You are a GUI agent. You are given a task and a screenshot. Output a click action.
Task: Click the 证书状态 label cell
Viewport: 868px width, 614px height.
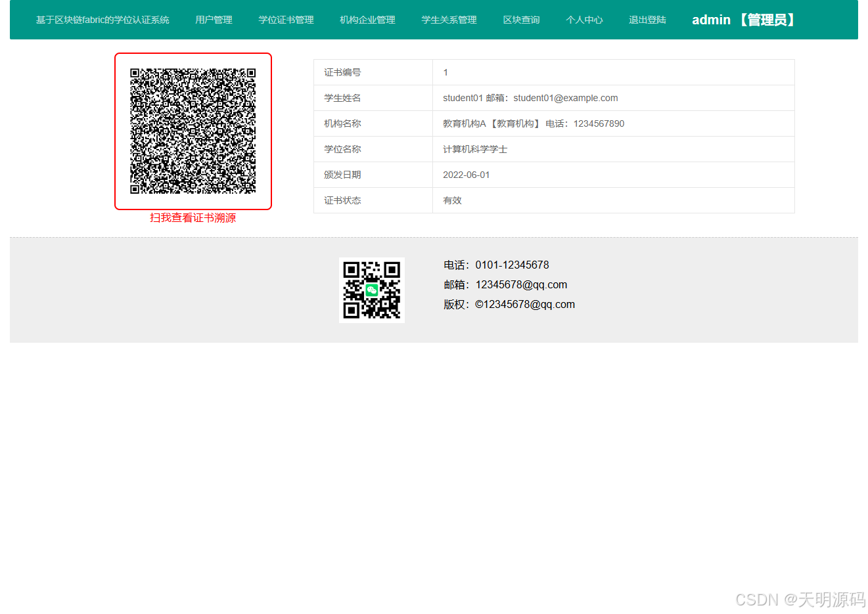(x=373, y=200)
